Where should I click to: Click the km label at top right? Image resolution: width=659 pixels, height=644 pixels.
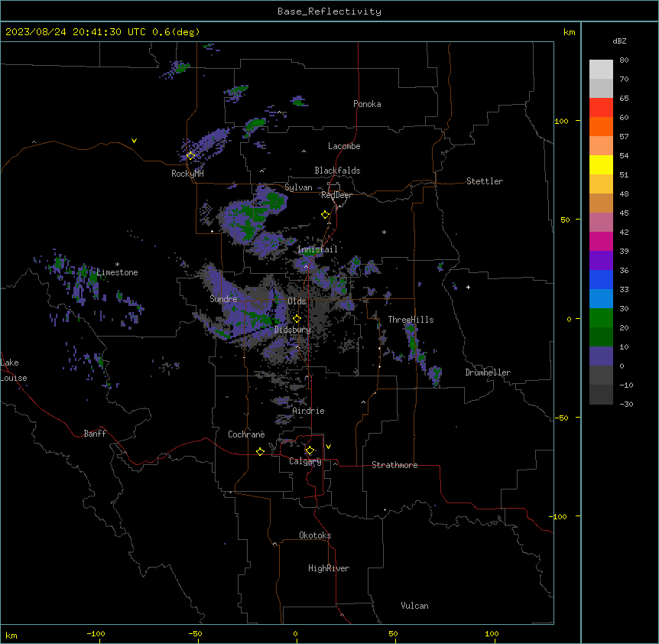click(570, 32)
